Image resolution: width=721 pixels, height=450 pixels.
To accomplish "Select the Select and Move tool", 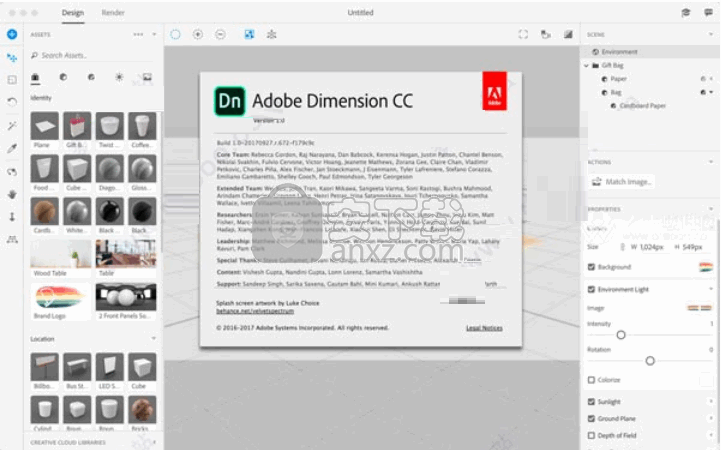I will click(x=12, y=58).
